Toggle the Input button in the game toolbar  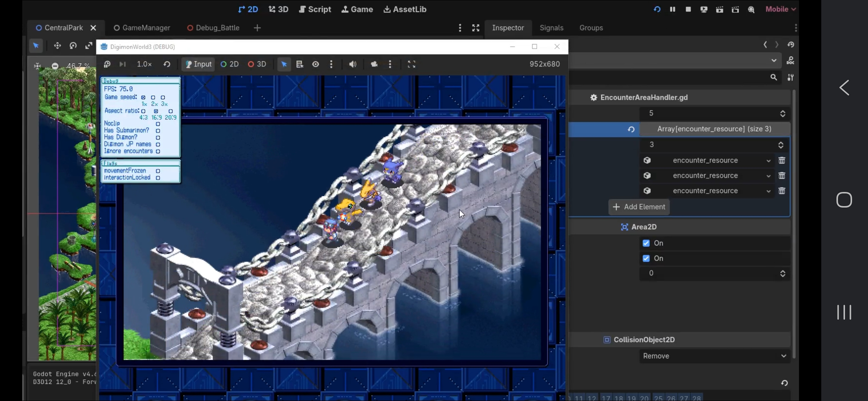pyautogui.click(x=198, y=64)
